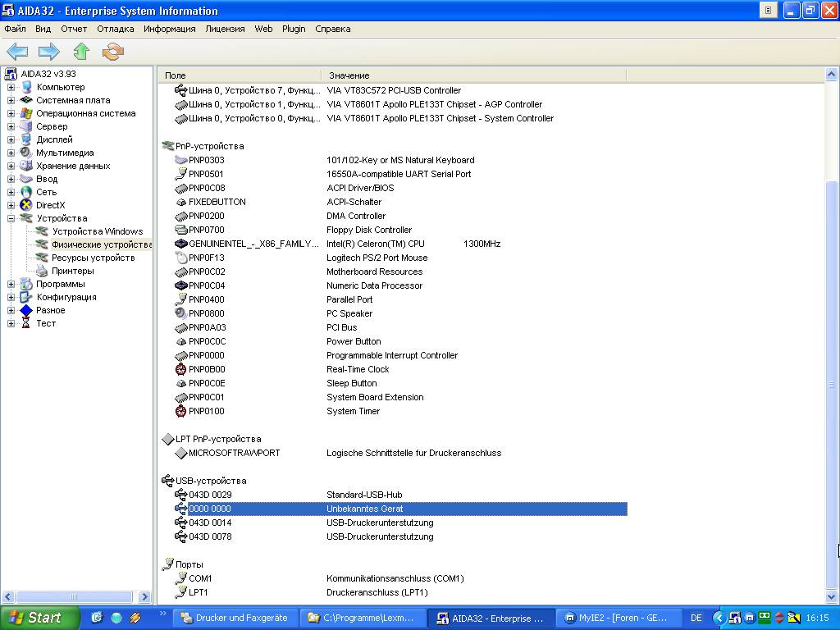
Task: Click the DE language indicator in tray
Action: tap(696, 618)
